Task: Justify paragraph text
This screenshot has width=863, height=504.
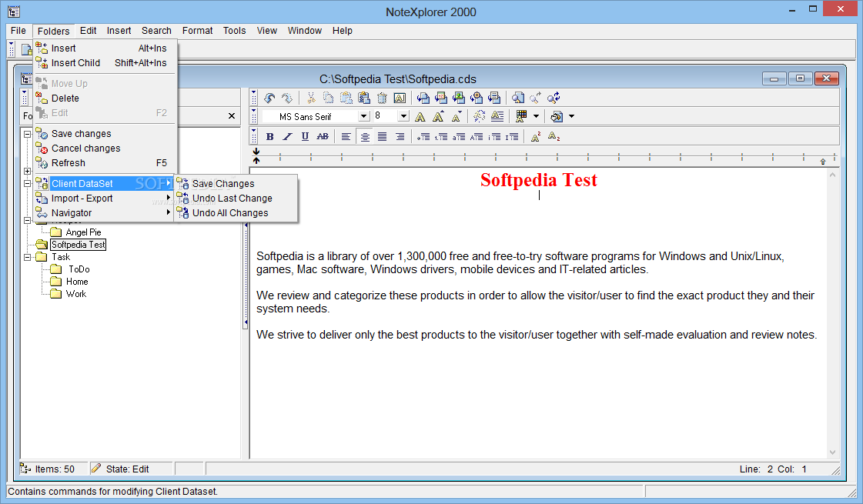Action: tap(382, 136)
